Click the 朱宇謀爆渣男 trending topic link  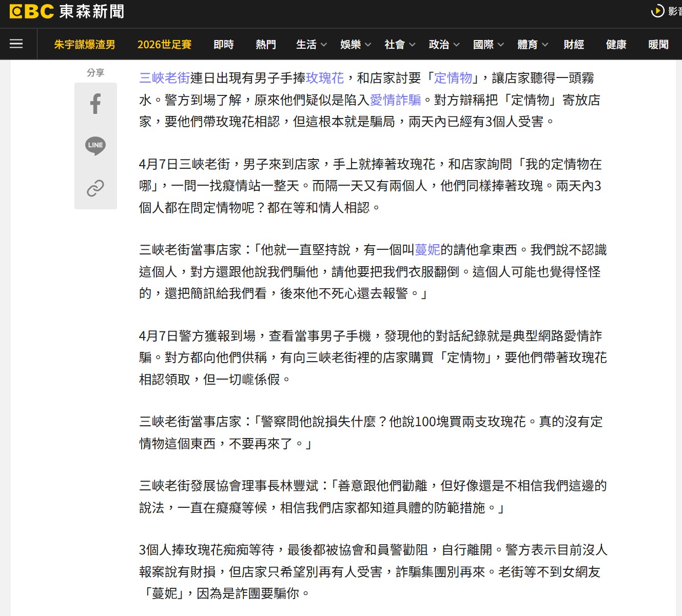(x=85, y=45)
